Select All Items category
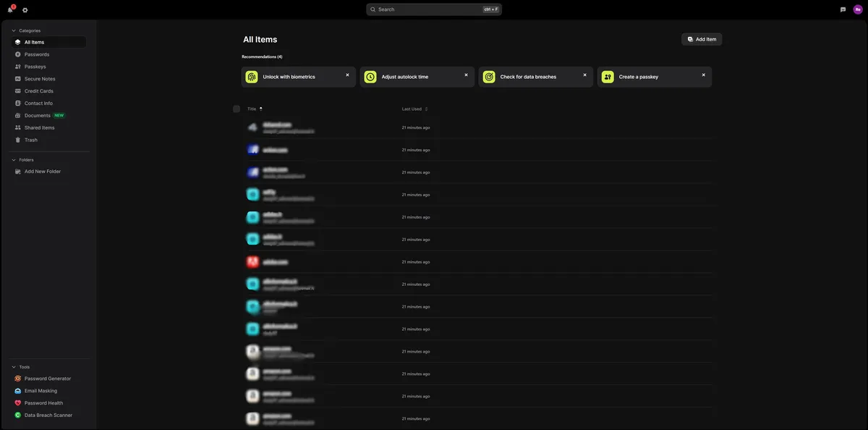The height and width of the screenshot is (430, 868). click(49, 42)
